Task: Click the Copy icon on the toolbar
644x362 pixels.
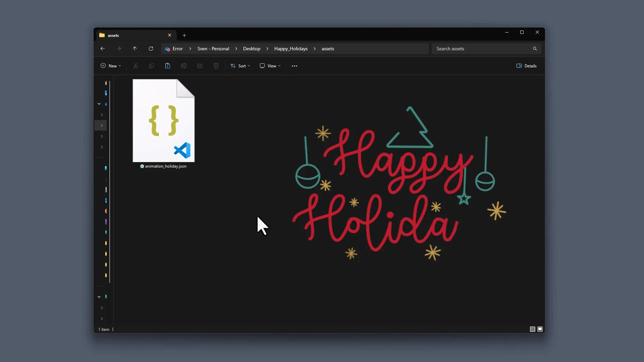Action: click(152, 66)
